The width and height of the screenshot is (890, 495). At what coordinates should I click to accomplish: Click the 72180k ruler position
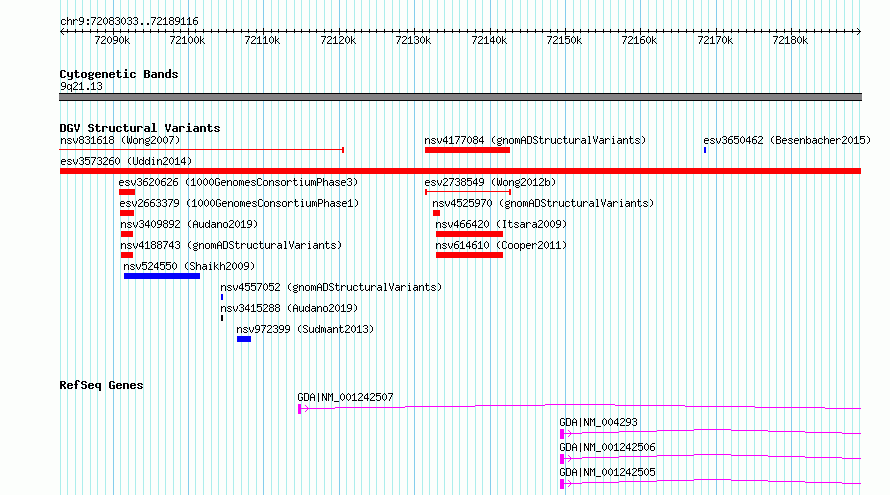pyautogui.click(x=790, y=40)
